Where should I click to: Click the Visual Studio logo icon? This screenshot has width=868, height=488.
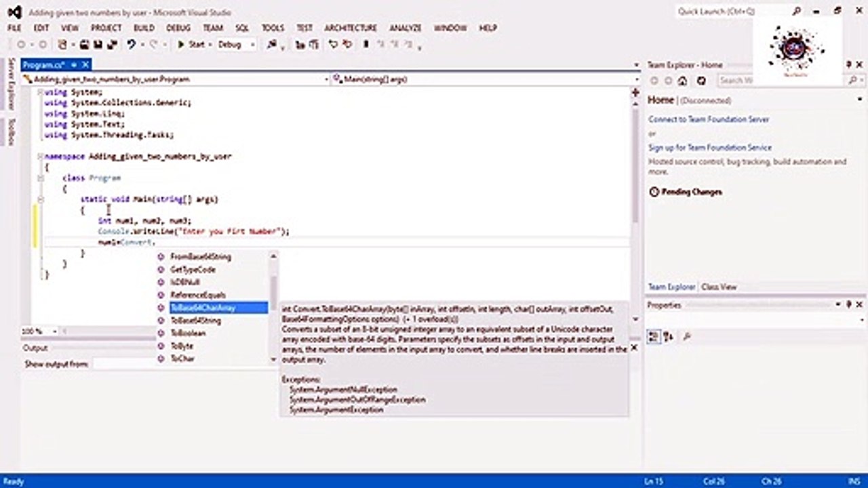[14, 12]
